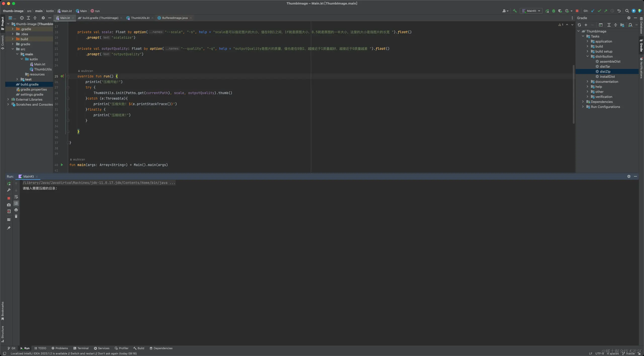
Task: Reload all Gradle projects icon
Action: (579, 25)
